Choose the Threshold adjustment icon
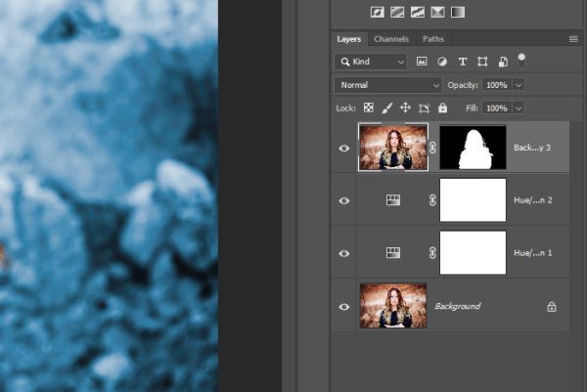The width and height of the screenshot is (587, 392). [418, 13]
